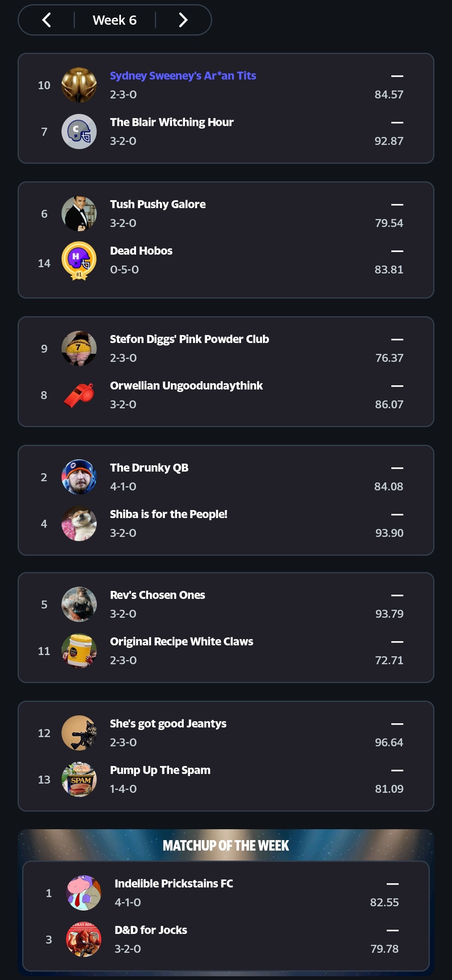Click The Drunky QB avatar photo
This screenshot has width=452, height=980.
[x=79, y=477]
